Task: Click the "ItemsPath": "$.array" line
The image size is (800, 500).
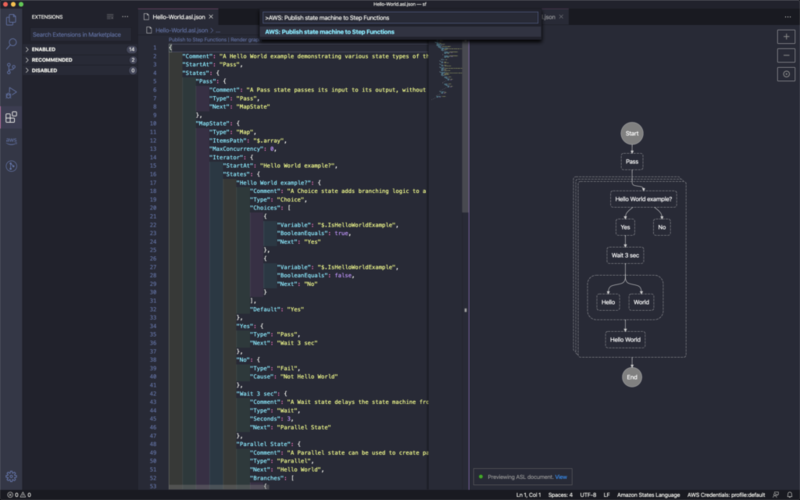Action: coord(247,141)
